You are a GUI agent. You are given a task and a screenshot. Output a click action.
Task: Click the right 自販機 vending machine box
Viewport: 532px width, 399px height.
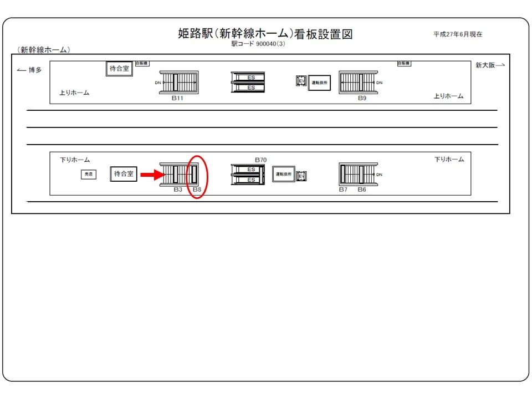click(404, 64)
